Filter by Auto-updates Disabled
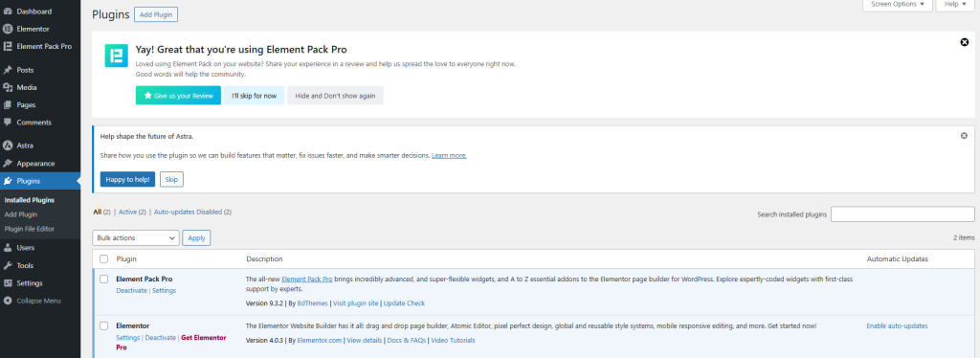Viewport: 980px width, 358px height. pos(188,213)
